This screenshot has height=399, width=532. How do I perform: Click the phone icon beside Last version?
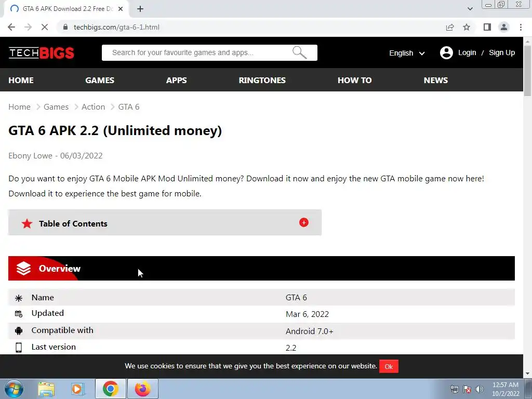pos(19,348)
